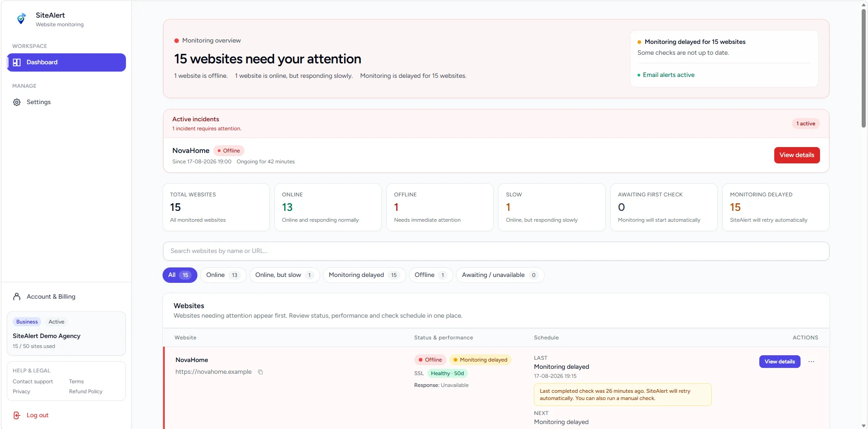Click the Monitoring delayed yellow status pill
Image resolution: width=868 pixels, height=429 pixels.
pos(480,360)
